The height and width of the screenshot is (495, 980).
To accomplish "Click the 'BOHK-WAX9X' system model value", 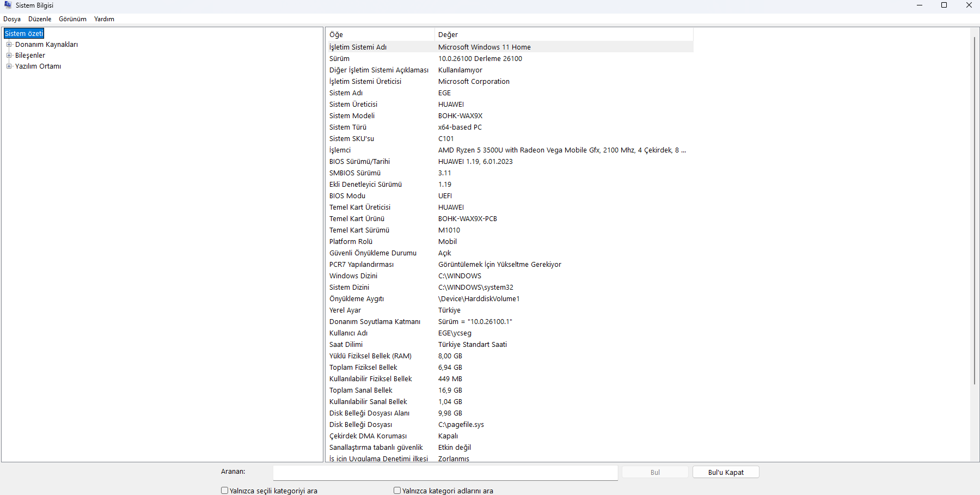I will point(460,116).
